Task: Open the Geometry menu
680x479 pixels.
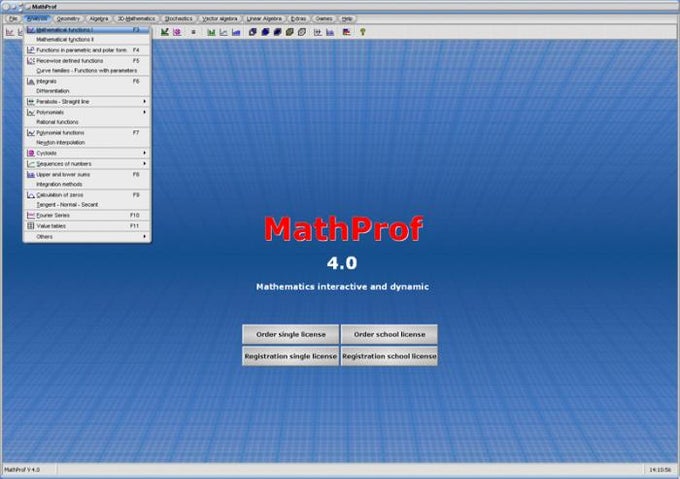Action: click(x=69, y=19)
